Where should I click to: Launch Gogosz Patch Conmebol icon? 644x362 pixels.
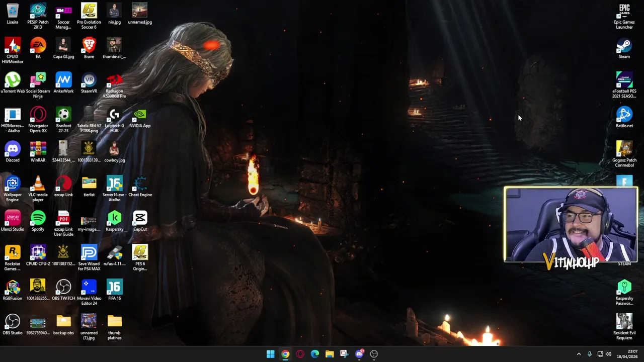pyautogui.click(x=624, y=154)
